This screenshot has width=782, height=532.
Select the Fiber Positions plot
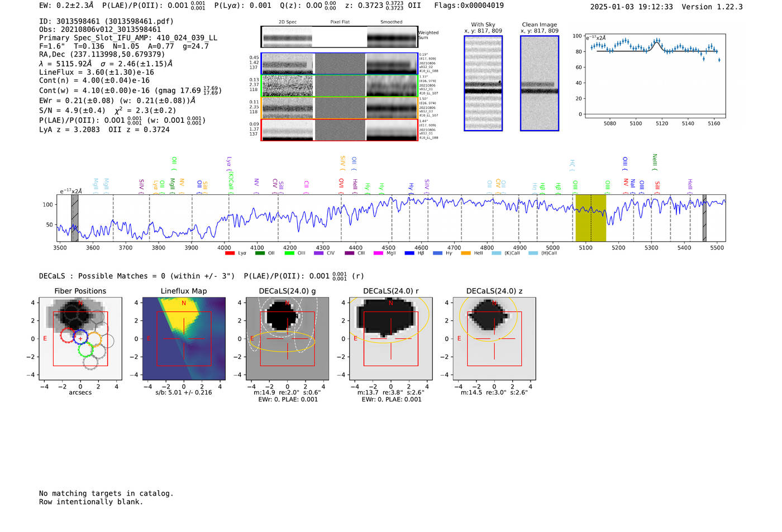[x=80, y=338]
